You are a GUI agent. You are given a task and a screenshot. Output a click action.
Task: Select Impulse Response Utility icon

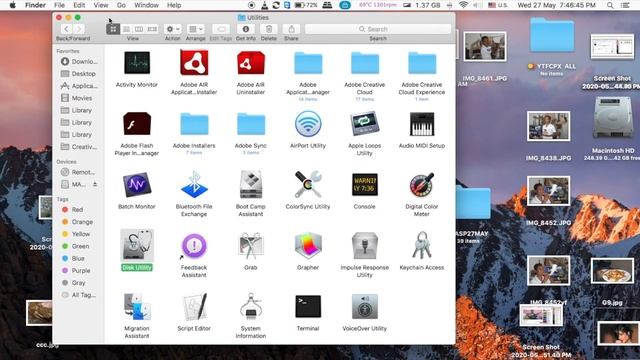pyautogui.click(x=364, y=245)
